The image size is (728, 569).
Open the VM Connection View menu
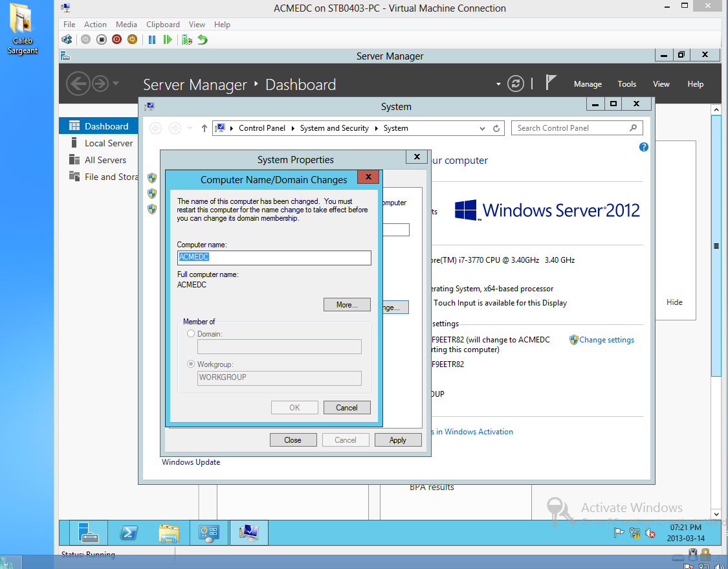(x=197, y=24)
